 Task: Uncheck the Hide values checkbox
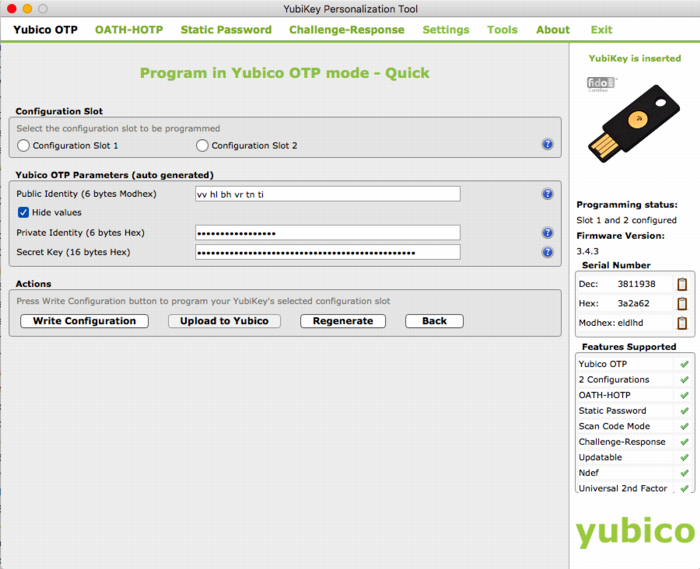23,212
